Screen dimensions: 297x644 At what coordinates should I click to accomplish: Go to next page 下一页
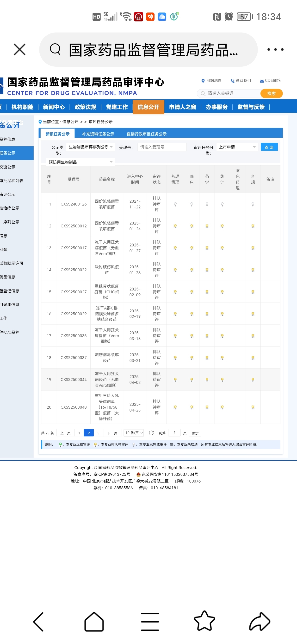(112, 433)
